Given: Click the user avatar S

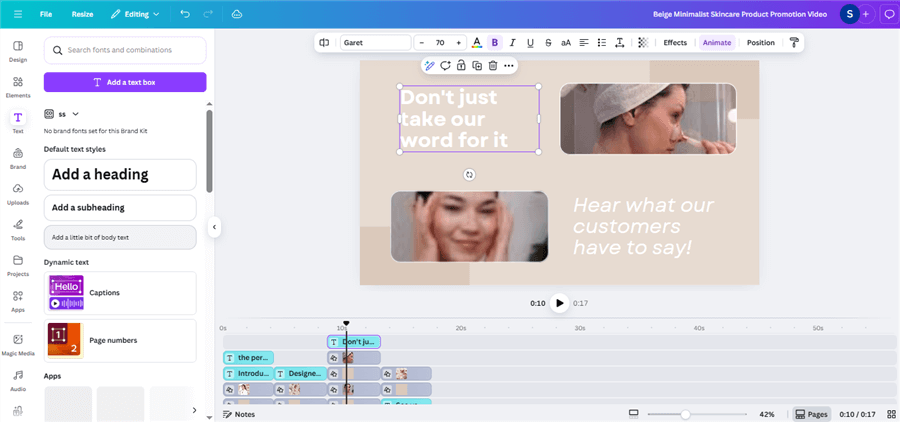Looking at the screenshot, I should (x=849, y=14).
